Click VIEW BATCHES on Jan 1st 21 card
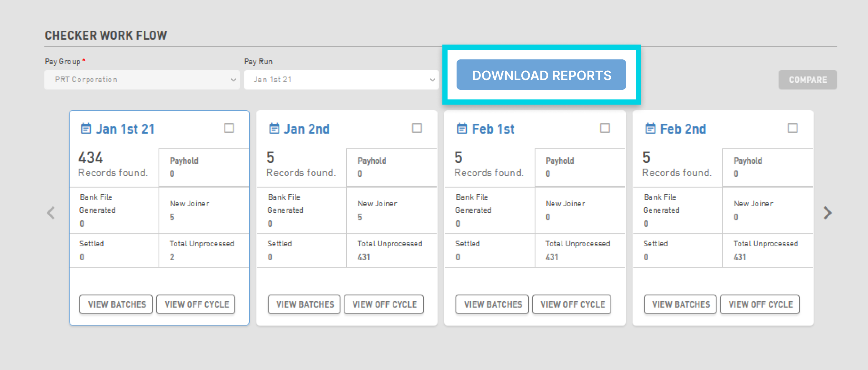 116,303
